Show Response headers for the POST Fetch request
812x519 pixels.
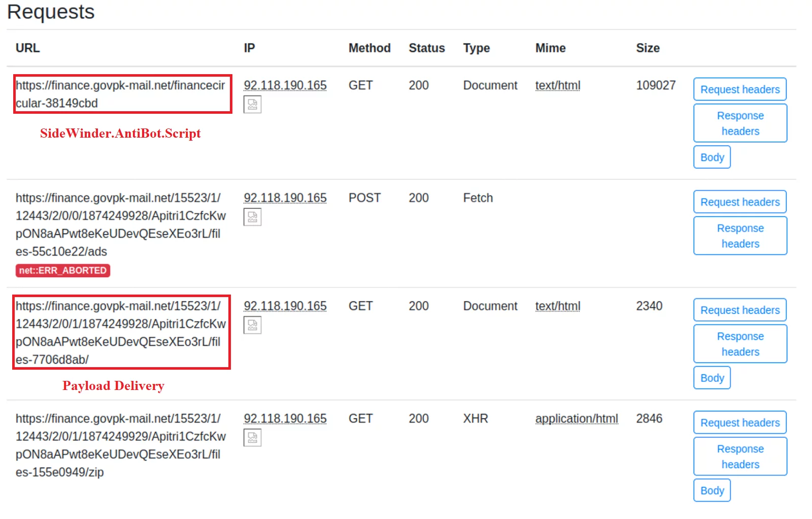click(740, 236)
